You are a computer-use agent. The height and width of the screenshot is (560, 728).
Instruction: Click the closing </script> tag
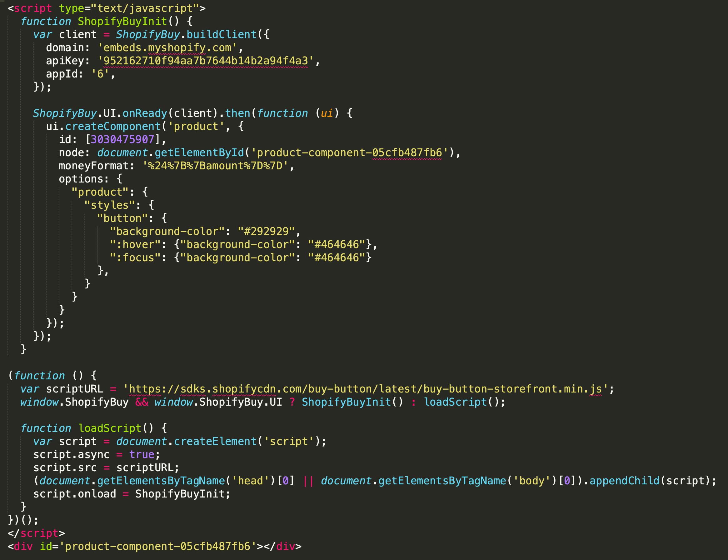coord(36,533)
